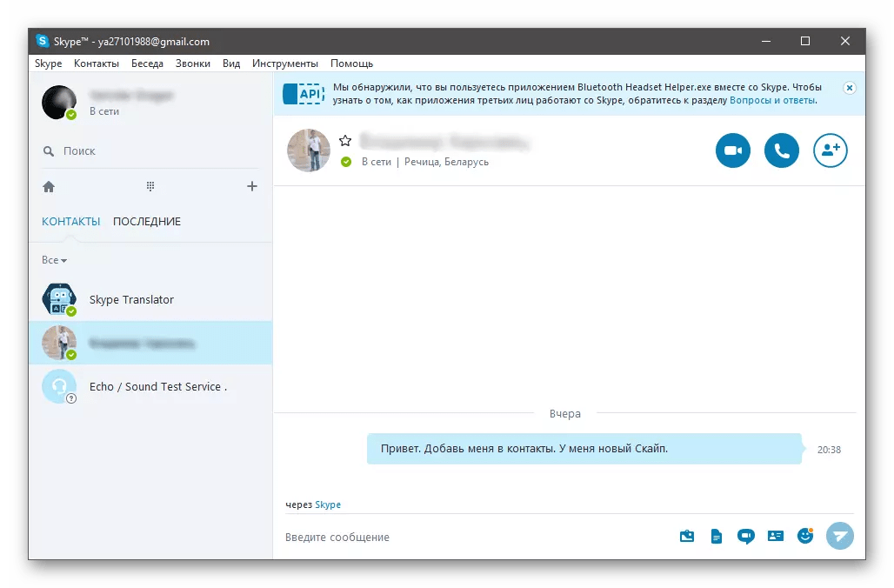Click the 'Речица, Беларусь' location text
The width and height of the screenshot is (894, 588).
pyautogui.click(x=446, y=162)
